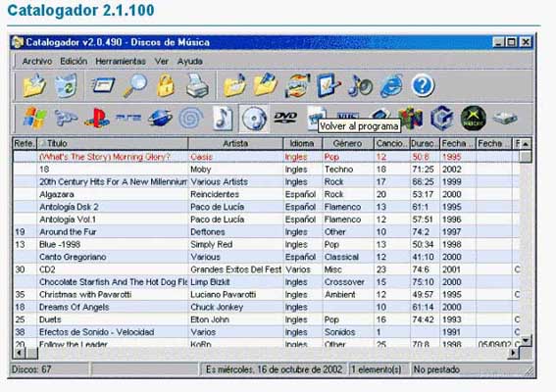Click the yellow padlock icon
This screenshot has width=556, height=392.
tap(166, 86)
